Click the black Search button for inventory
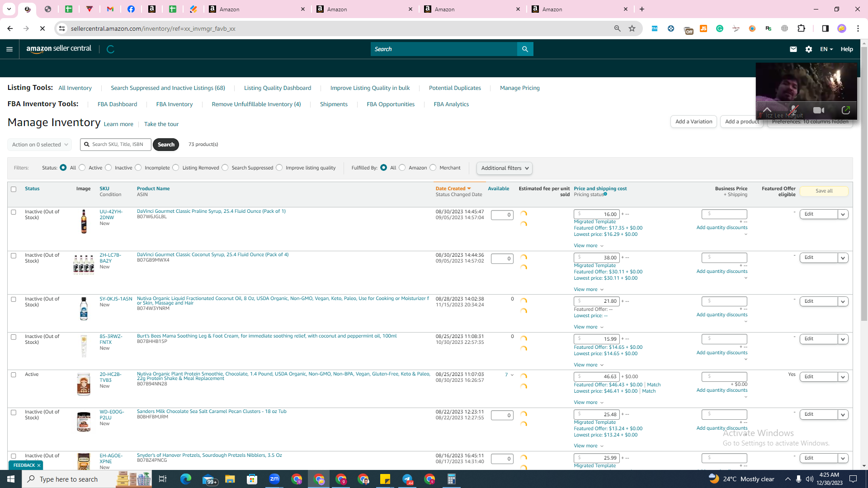 point(166,145)
